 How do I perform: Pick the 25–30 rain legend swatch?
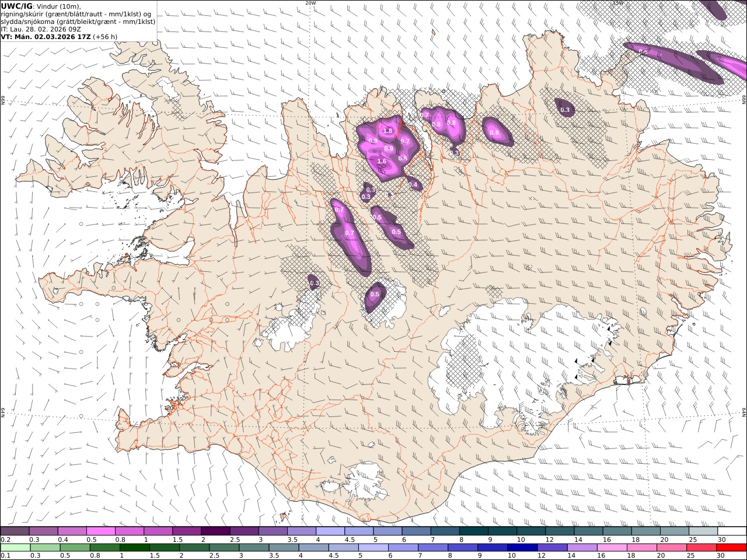701,547
